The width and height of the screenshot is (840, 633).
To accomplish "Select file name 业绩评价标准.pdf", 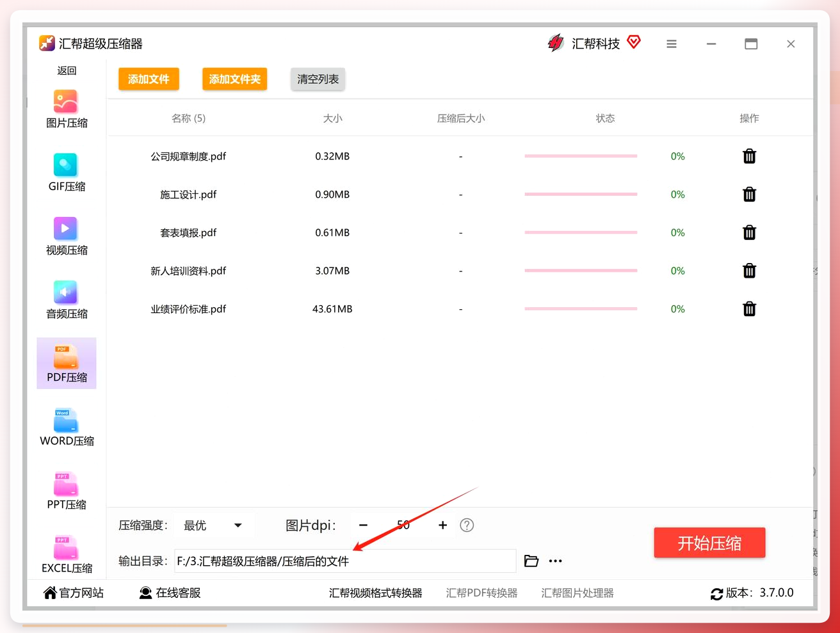I will 188,309.
